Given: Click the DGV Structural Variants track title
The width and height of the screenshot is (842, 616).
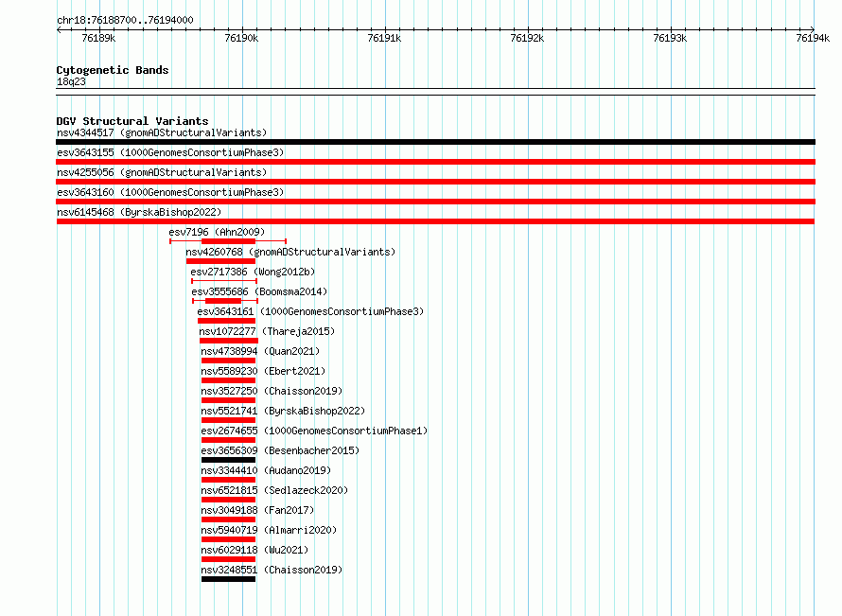Looking at the screenshot, I should tap(132, 121).
